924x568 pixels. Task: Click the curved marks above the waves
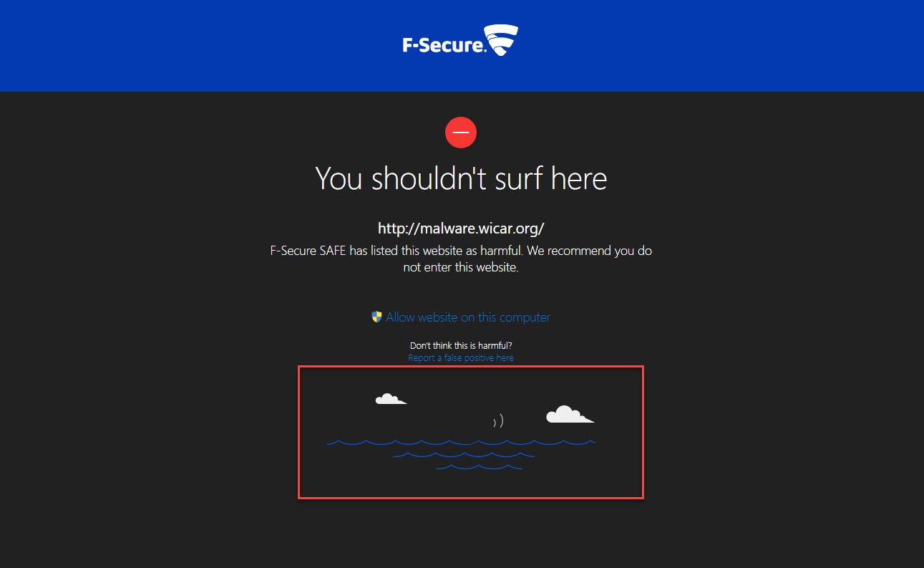coord(499,421)
